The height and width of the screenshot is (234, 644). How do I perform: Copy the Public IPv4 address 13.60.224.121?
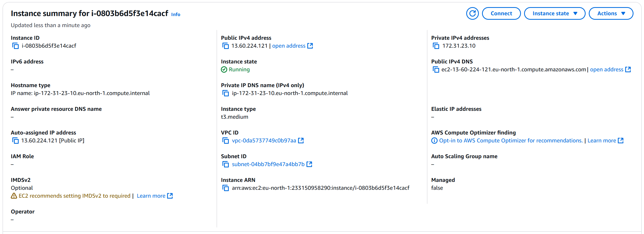point(226,46)
